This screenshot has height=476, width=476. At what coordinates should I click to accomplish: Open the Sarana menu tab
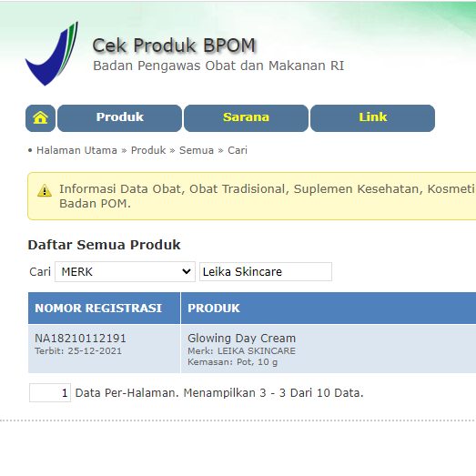tap(246, 118)
